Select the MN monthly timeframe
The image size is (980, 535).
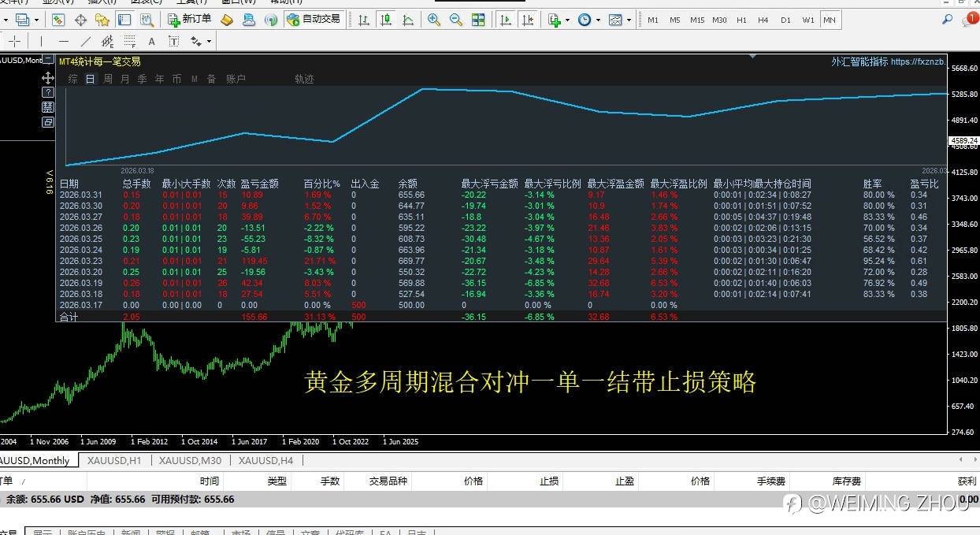[830, 20]
